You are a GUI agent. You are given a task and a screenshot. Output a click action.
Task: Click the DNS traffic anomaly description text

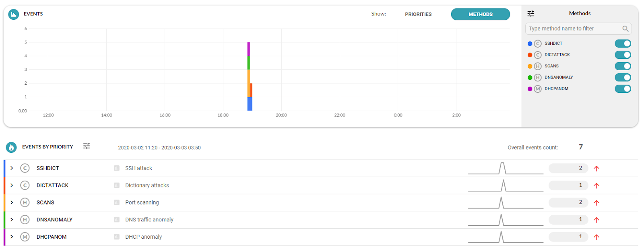point(149,220)
